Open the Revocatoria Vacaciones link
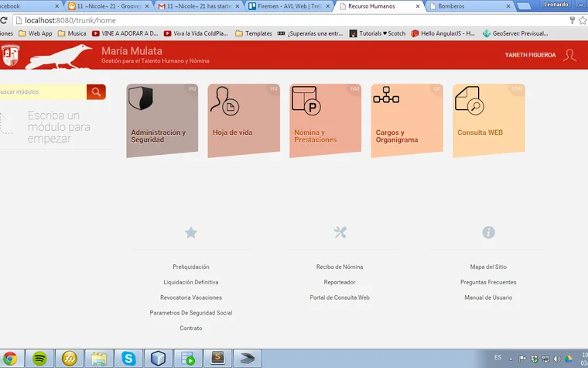The height and width of the screenshot is (368, 588). (191, 297)
